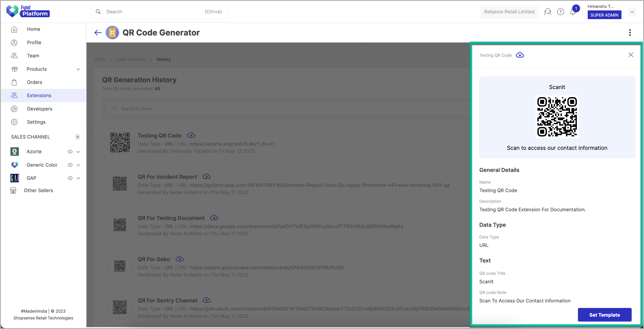This screenshot has height=329, width=644.
Task: Click the Set Template button
Action: [x=604, y=315]
